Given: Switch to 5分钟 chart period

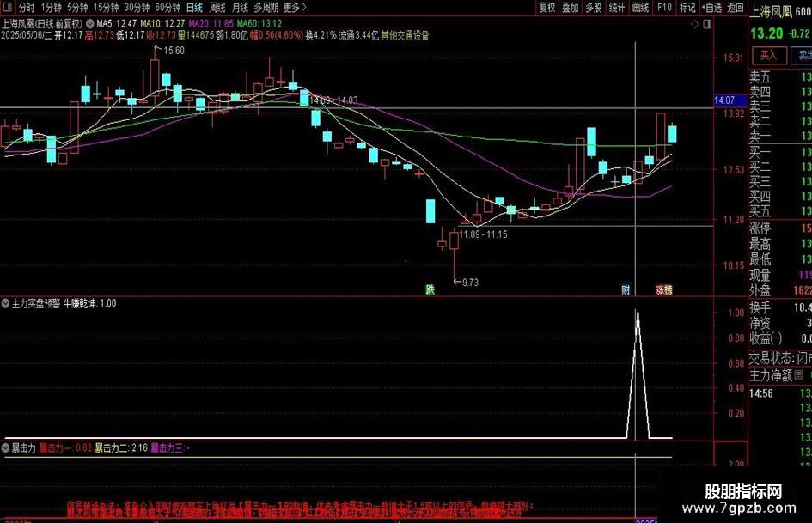Looking at the screenshot, I should tap(77, 7).
